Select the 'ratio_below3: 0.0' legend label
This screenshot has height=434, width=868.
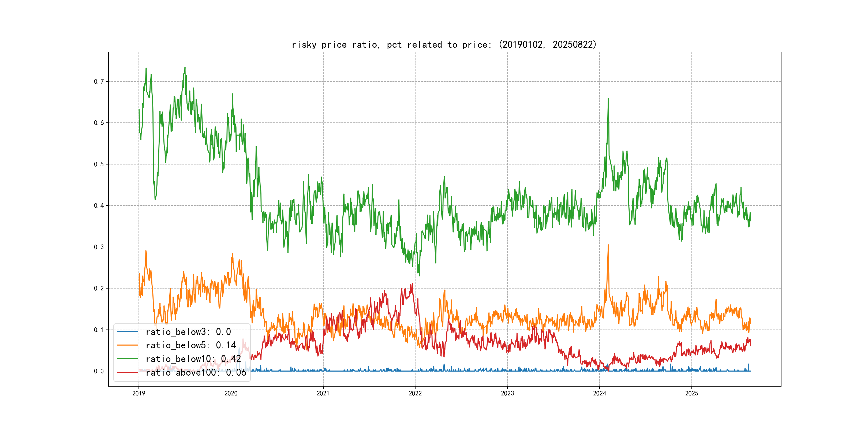188,332
